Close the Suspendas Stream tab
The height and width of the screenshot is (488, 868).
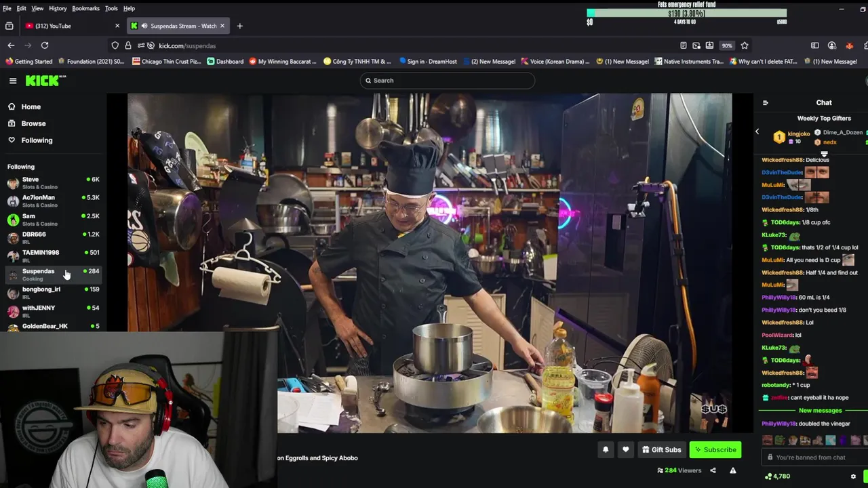(222, 26)
